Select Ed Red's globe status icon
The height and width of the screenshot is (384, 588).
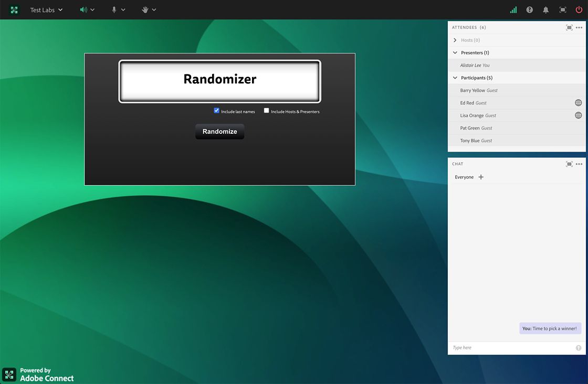[x=579, y=103]
